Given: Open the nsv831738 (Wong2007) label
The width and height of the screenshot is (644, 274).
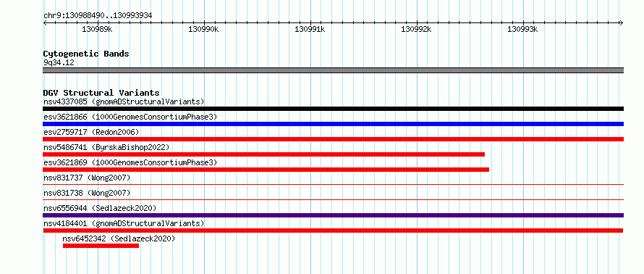Looking at the screenshot, I should 87,193.
